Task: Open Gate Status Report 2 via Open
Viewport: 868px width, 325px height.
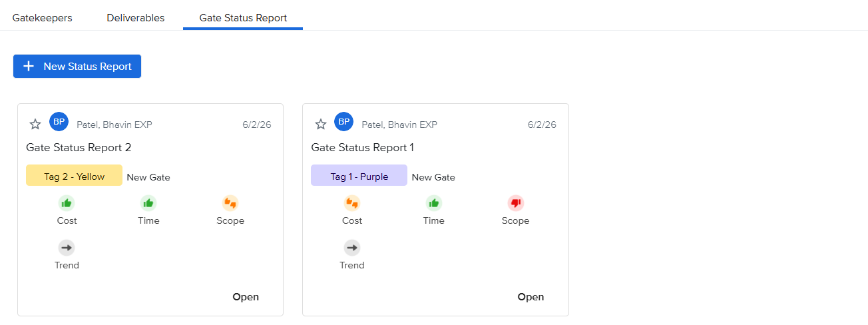Action: click(246, 297)
